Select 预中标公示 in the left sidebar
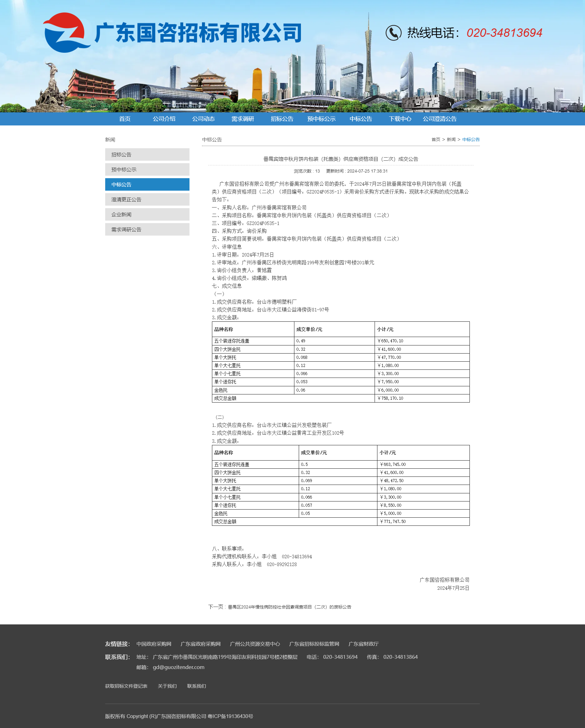This screenshot has height=728, width=585. [x=147, y=169]
